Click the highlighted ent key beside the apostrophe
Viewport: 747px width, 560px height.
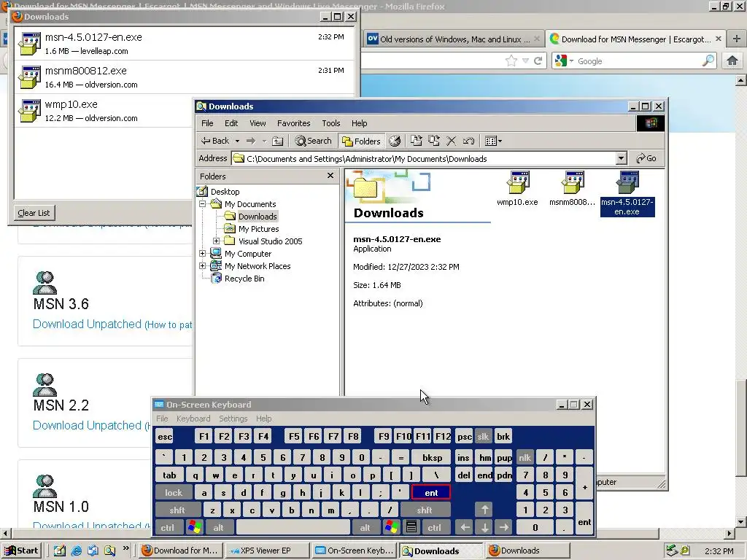point(431,493)
